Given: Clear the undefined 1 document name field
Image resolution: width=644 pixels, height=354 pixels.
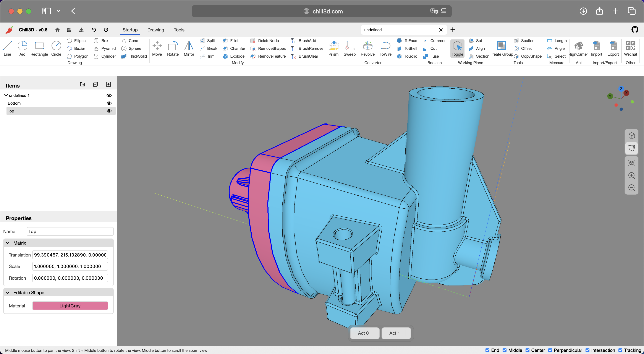Looking at the screenshot, I should coord(441,30).
